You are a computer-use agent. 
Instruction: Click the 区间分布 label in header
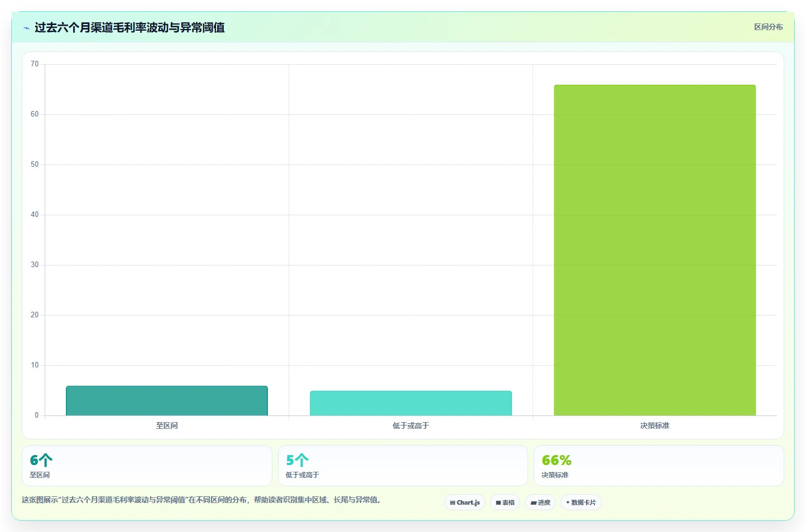(768, 27)
